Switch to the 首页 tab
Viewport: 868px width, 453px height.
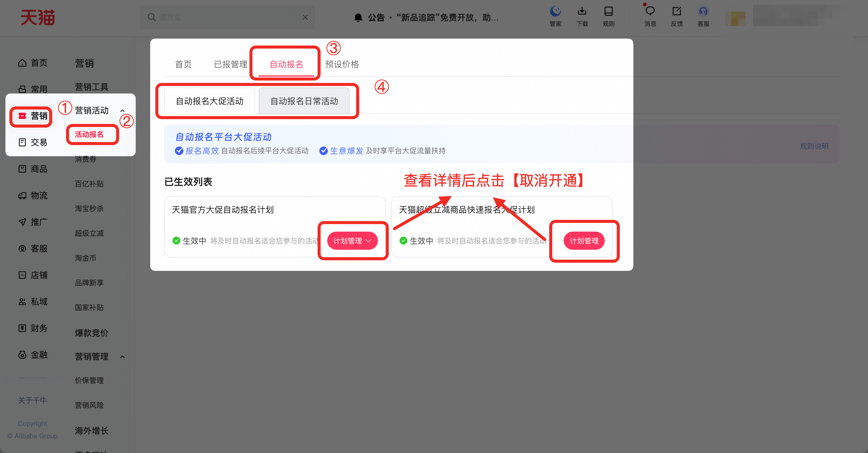click(183, 64)
